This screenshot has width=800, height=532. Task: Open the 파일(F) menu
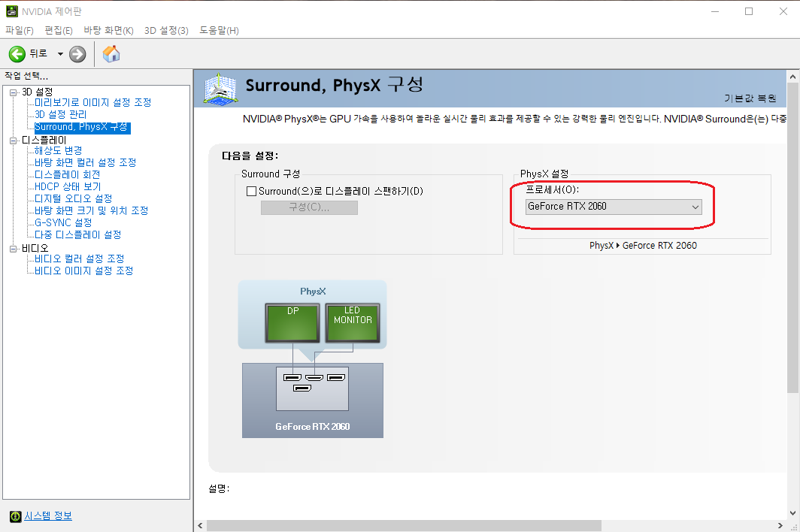click(20, 31)
